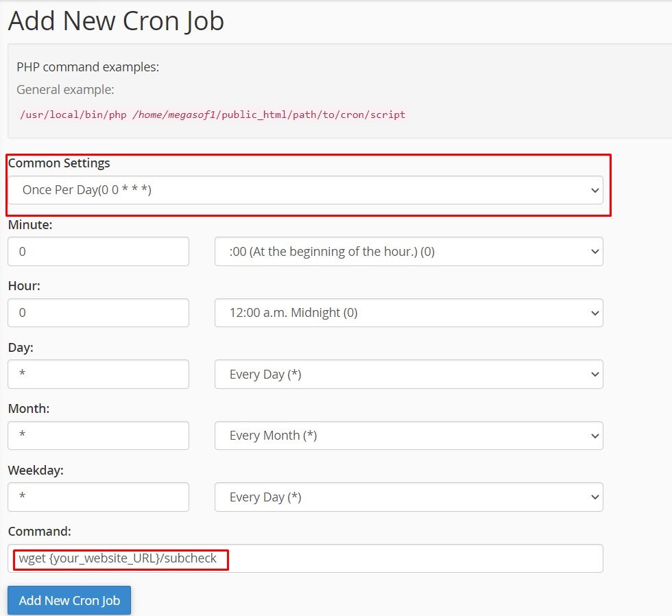Open the Common Settings dropdown
This screenshot has height=616, width=672.
pyautogui.click(x=307, y=190)
